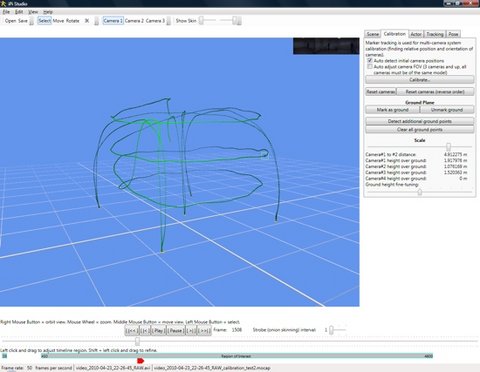Check auto adjust camera FOV option

(370, 67)
